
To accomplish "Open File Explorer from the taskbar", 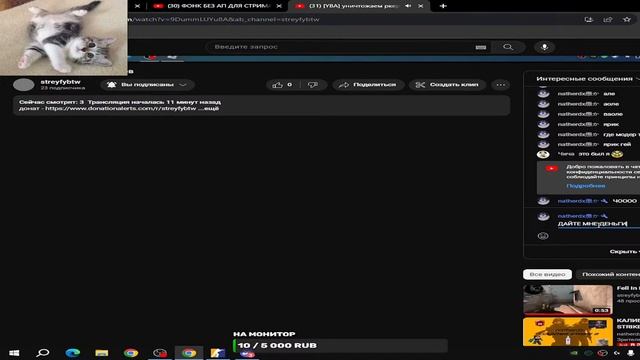I will 102,353.
